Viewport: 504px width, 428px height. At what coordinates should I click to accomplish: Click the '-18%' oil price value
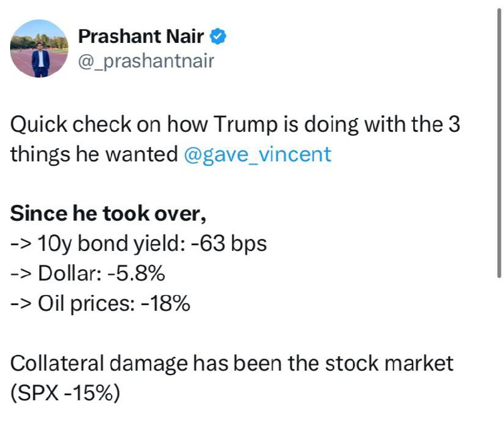coord(165,303)
